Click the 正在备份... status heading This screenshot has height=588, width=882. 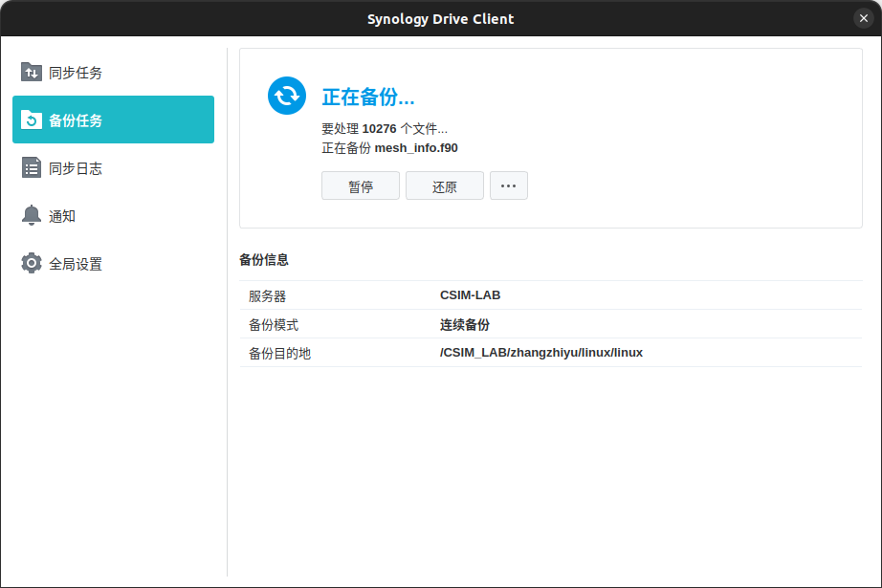(x=368, y=98)
